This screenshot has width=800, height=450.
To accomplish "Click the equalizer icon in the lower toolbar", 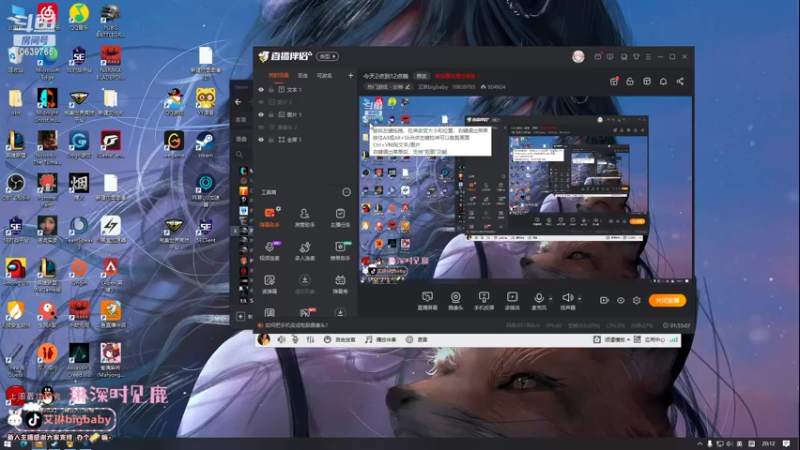I will pos(310,339).
